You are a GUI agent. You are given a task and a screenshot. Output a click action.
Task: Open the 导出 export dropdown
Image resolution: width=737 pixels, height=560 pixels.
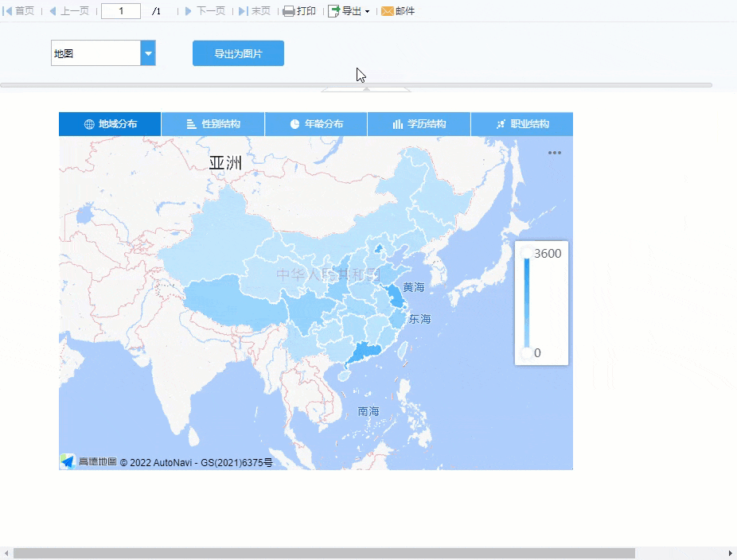[349, 11]
